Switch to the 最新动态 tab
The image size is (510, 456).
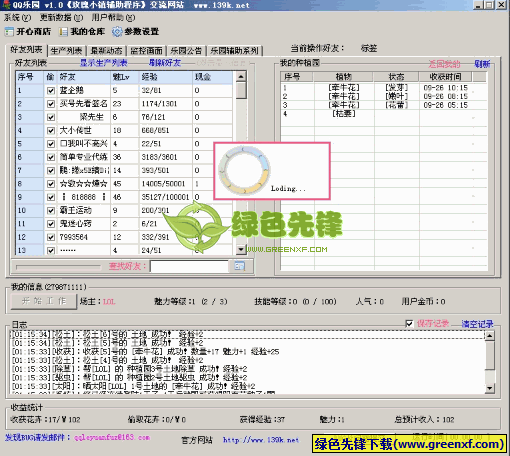click(x=106, y=51)
